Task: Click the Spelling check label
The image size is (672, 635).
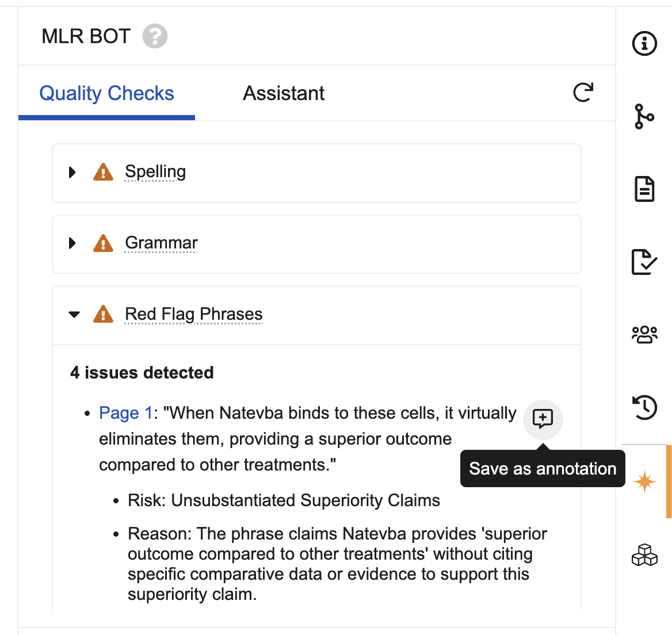Action: coord(155,171)
